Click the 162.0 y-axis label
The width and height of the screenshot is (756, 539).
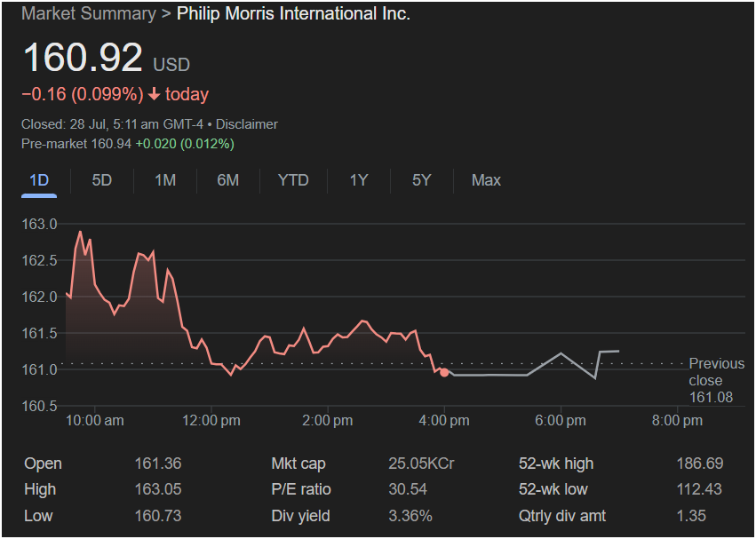(40, 297)
